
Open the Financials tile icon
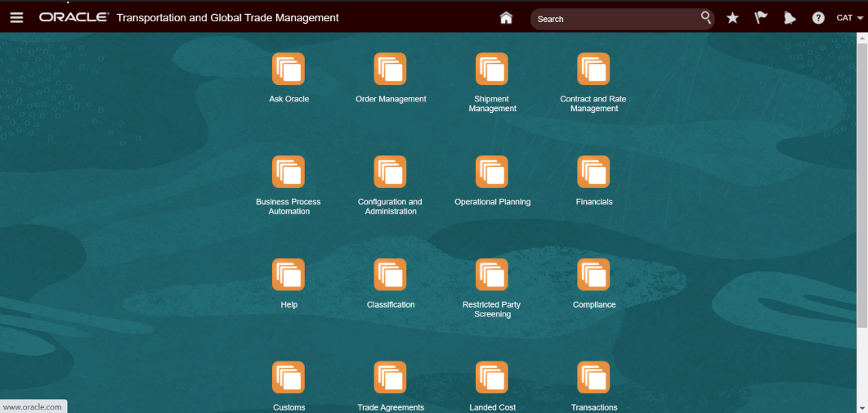point(594,172)
